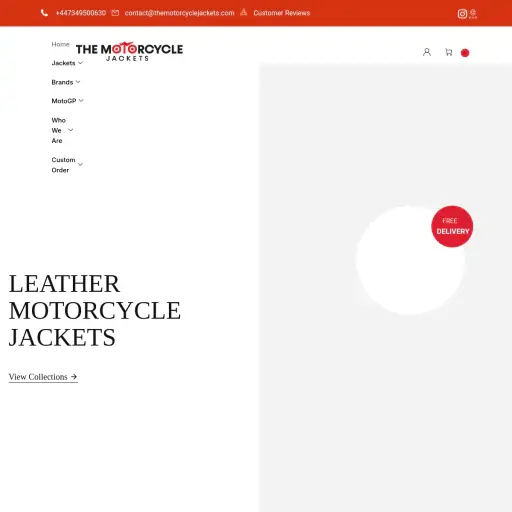Expand the Who We Are chevron

pyautogui.click(x=71, y=130)
